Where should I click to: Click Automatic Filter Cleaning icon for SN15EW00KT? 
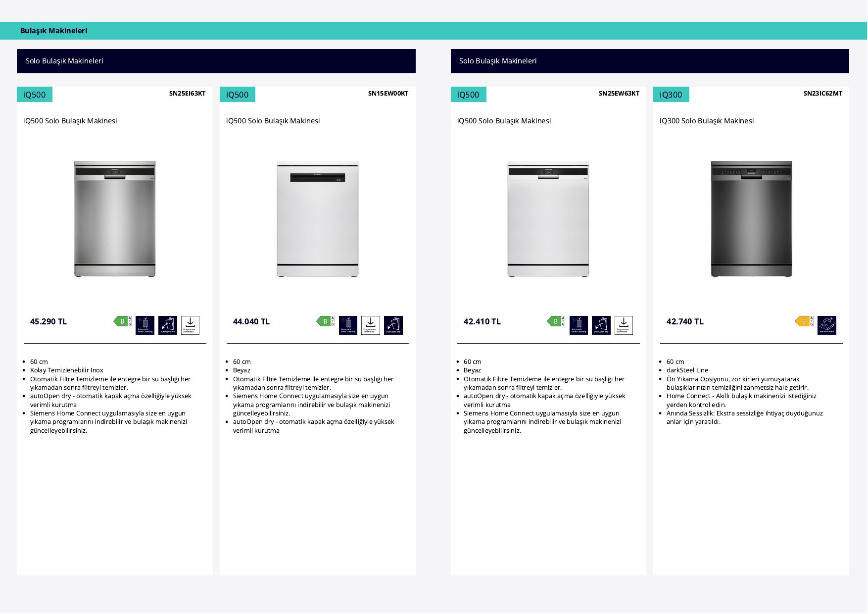348,325
